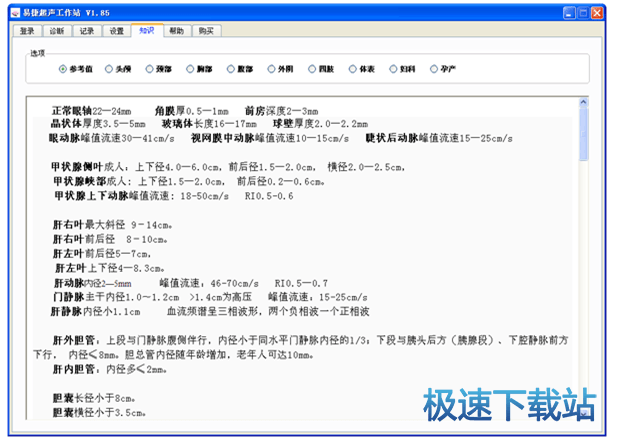Select the 妇科 radio option

(x=402, y=69)
